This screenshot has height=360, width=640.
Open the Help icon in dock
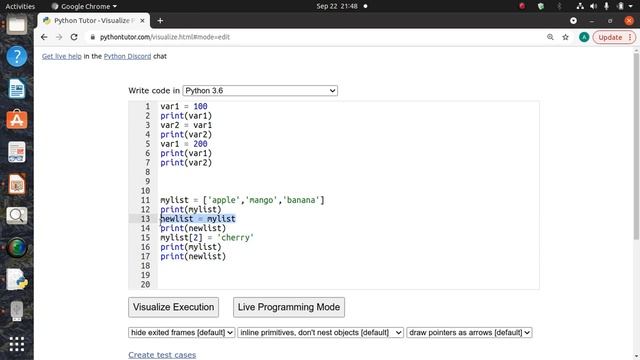click(x=17, y=56)
